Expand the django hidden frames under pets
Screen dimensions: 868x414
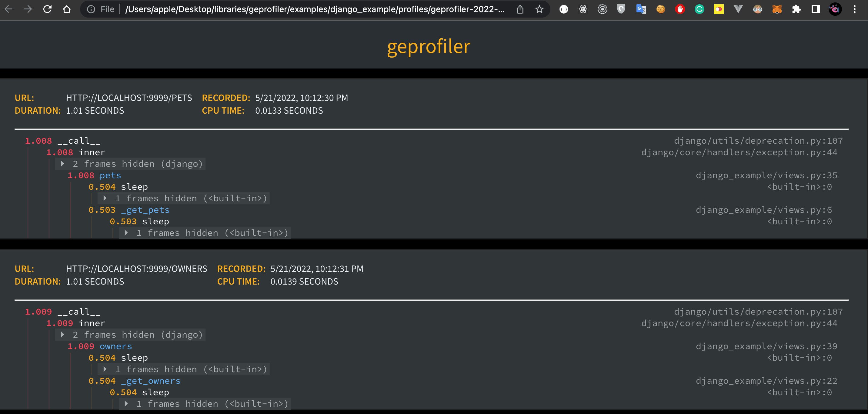coord(62,164)
